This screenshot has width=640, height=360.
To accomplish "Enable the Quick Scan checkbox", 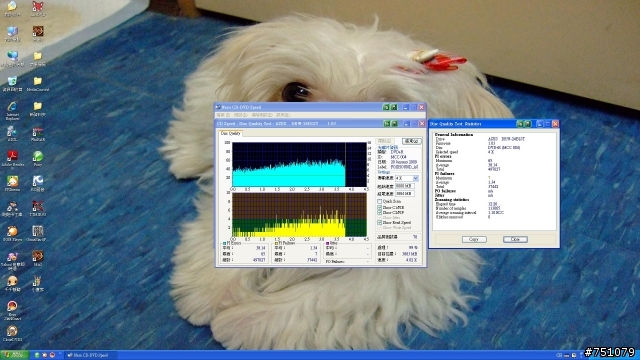I will point(380,201).
